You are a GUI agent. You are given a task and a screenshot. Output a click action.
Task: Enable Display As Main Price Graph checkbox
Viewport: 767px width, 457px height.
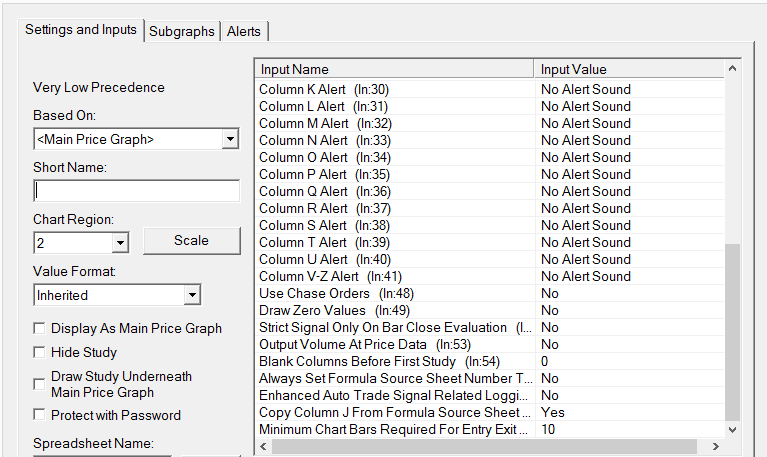pos(40,328)
